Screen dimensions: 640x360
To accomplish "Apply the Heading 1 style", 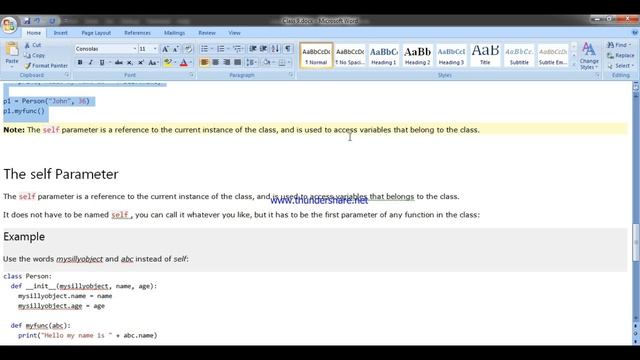I will (x=384, y=56).
